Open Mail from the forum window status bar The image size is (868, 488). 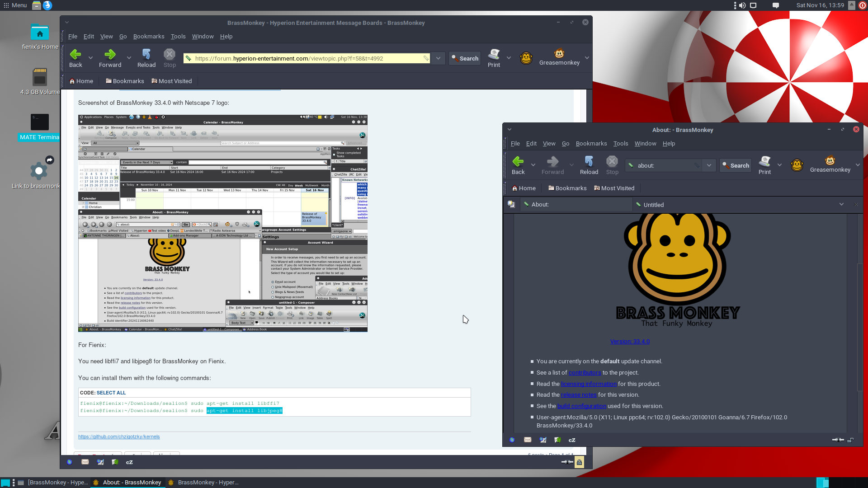tap(85, 462)
